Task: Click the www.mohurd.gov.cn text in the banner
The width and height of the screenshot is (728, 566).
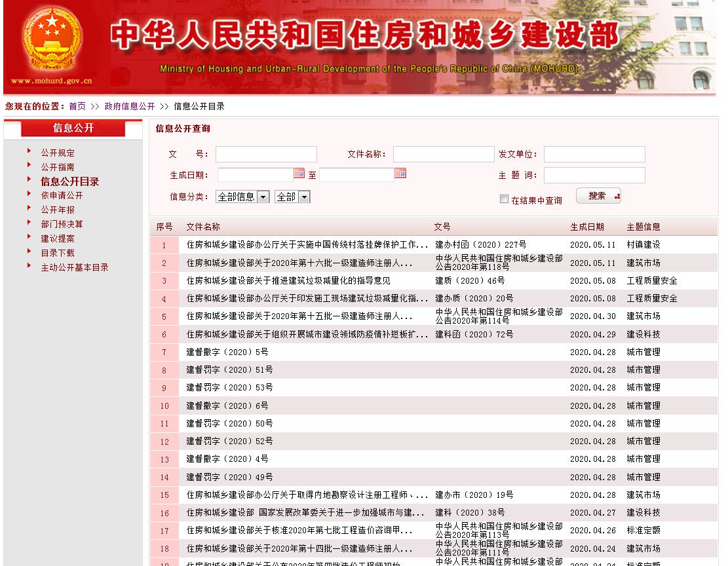Action: (52, 81)
